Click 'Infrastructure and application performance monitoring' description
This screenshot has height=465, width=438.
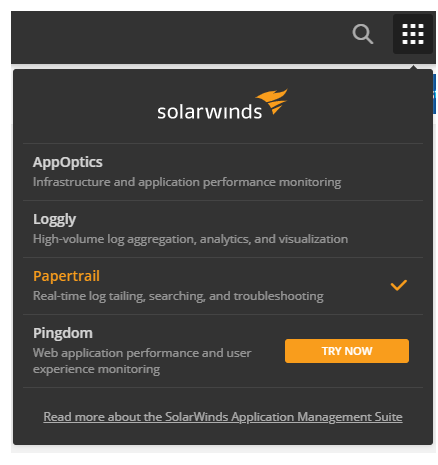coord(187,182)
